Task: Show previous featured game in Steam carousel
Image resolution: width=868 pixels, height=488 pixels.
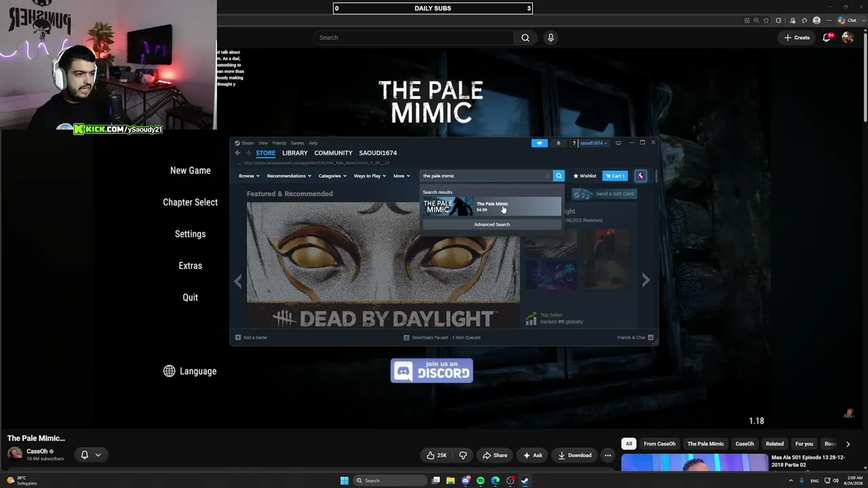Action: tap(237, 280)
